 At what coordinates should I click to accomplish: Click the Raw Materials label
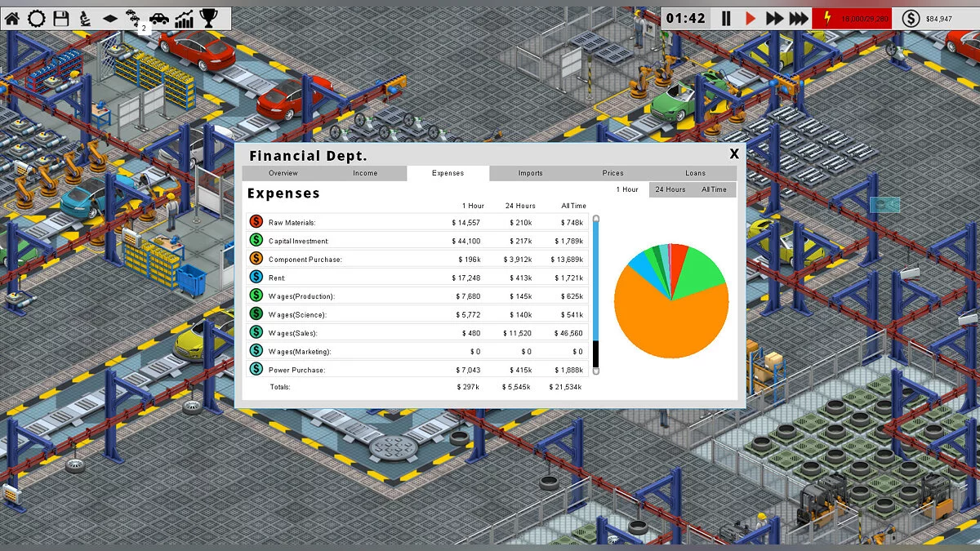pyautogui.click(x=292, y=223)
